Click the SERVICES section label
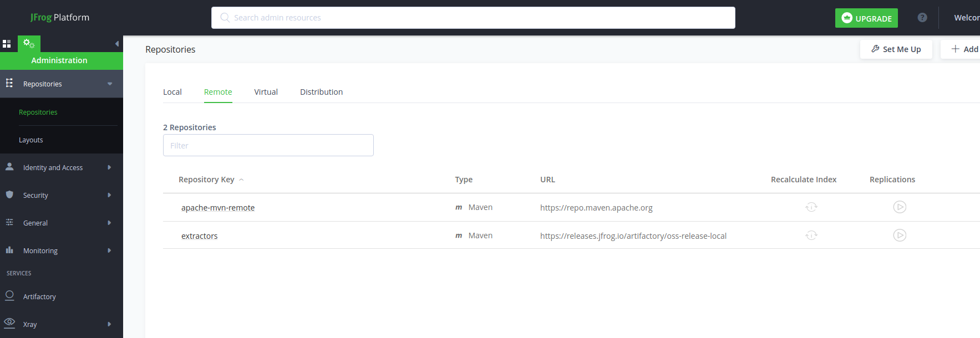 pyautogui.click(x=19, y=273)
